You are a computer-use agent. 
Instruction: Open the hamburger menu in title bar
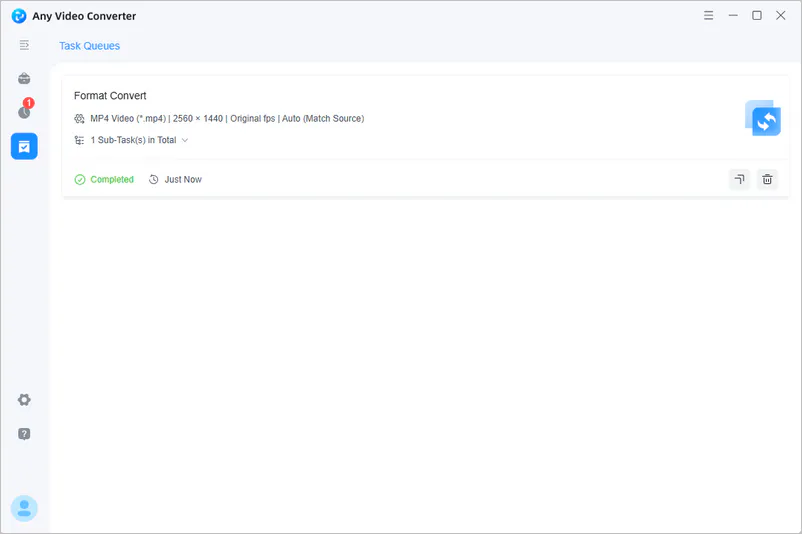pos(708,15)
